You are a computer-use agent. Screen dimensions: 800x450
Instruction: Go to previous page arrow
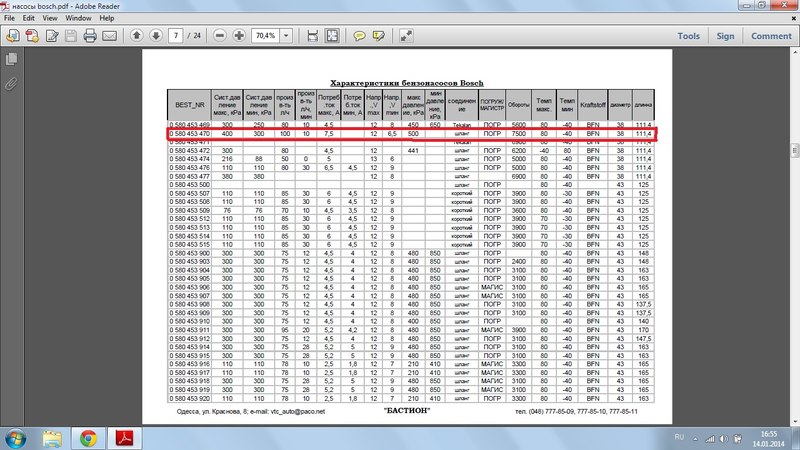point(137,36)
